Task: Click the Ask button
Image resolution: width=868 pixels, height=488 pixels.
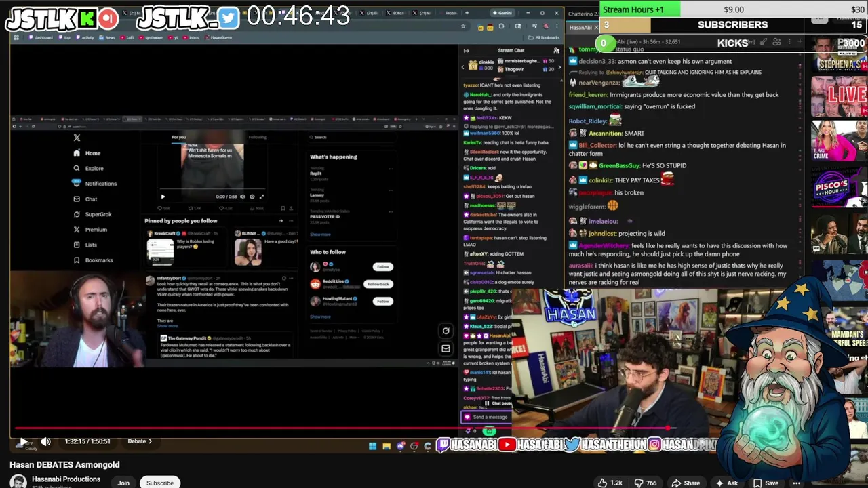Action: (x=727, y=483)
